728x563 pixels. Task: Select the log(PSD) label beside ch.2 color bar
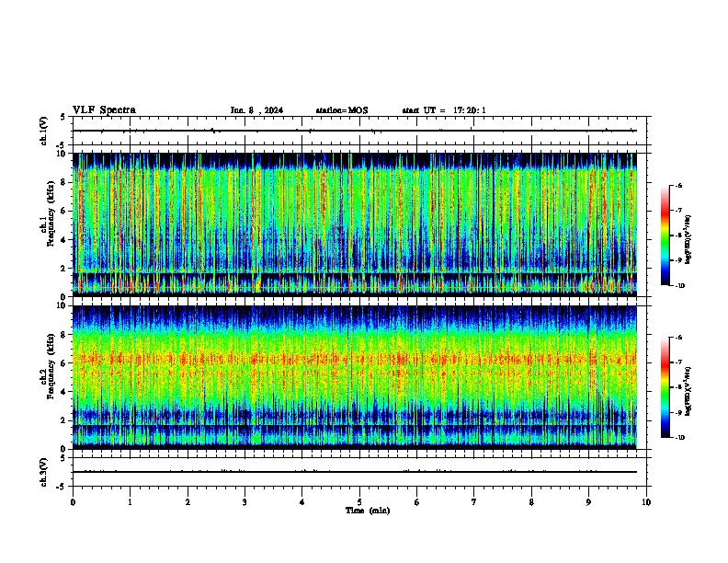(x=688, y=391)
